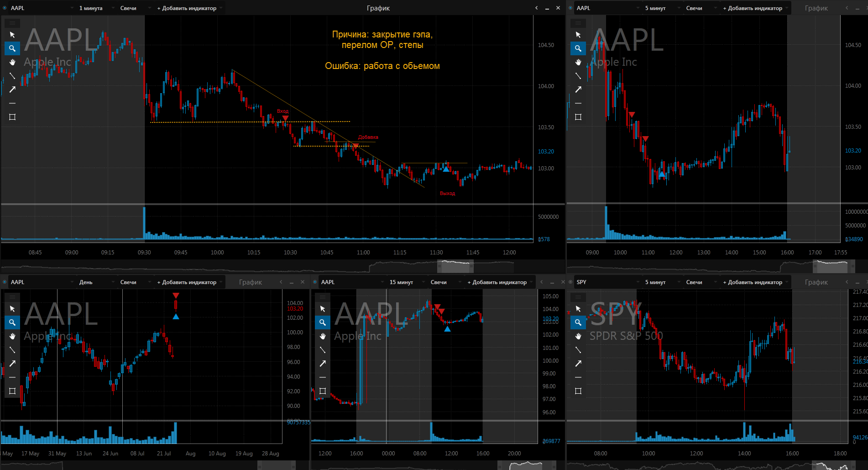Pick the line tool in the SPY chart
The image size is (868, 470).
coord(578,350)
